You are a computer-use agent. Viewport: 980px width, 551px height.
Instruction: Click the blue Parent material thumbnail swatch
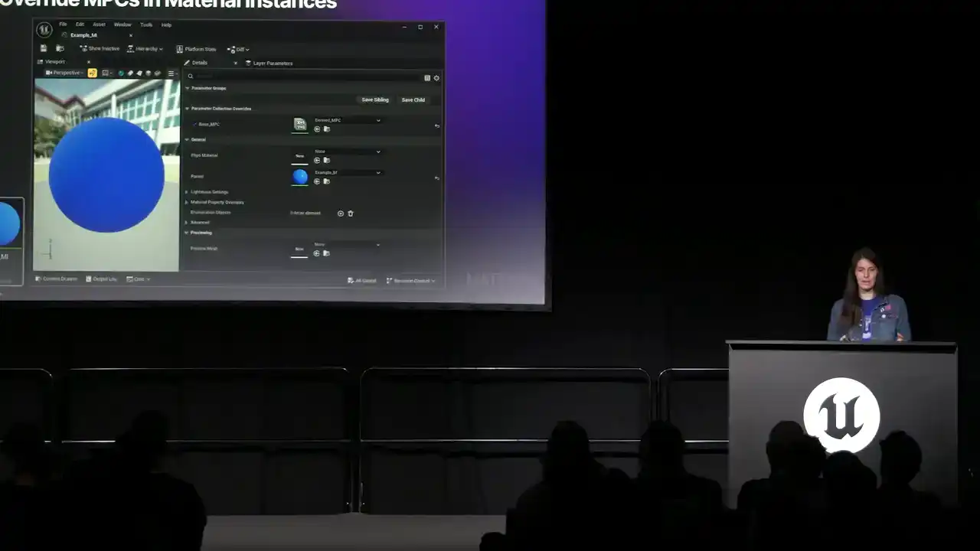click(x=300, y=177)
